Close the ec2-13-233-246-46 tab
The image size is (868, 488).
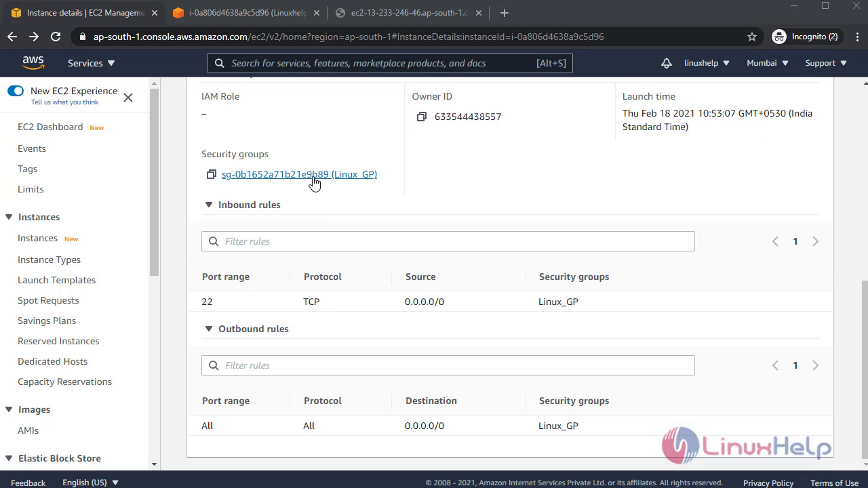click(x=479, y=13)
